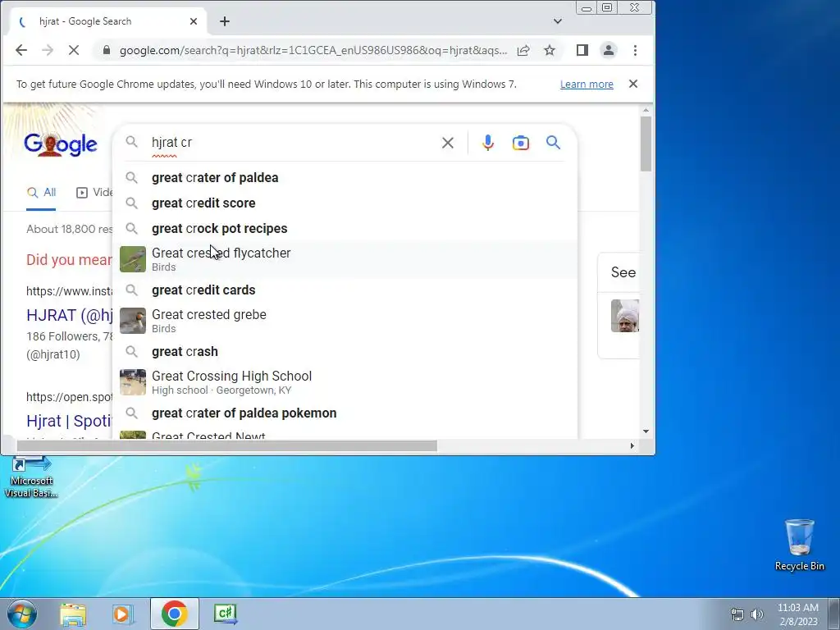Screen dimensions: 840x630
Task: Open the HJRAT Instagram result link
Action: 70,315
